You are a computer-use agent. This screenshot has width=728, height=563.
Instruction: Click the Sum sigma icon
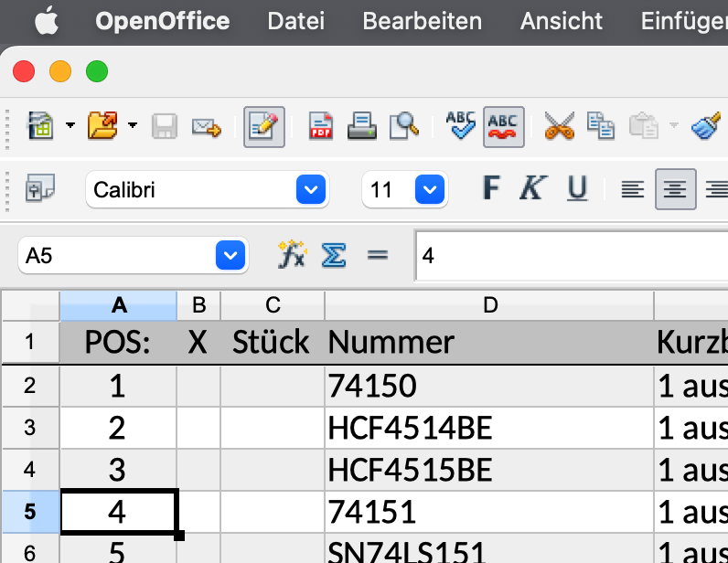[x=334, y=255]
